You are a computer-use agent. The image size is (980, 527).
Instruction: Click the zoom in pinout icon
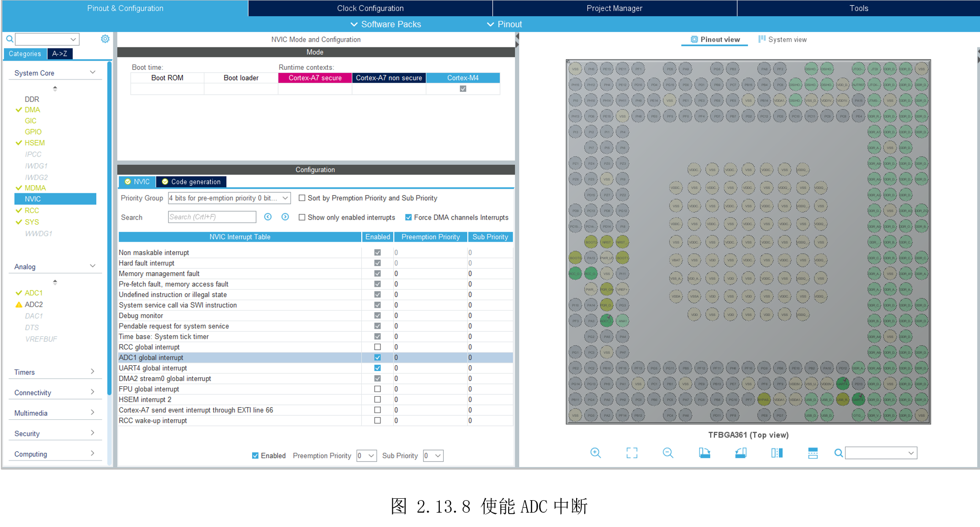pos(595,453)
